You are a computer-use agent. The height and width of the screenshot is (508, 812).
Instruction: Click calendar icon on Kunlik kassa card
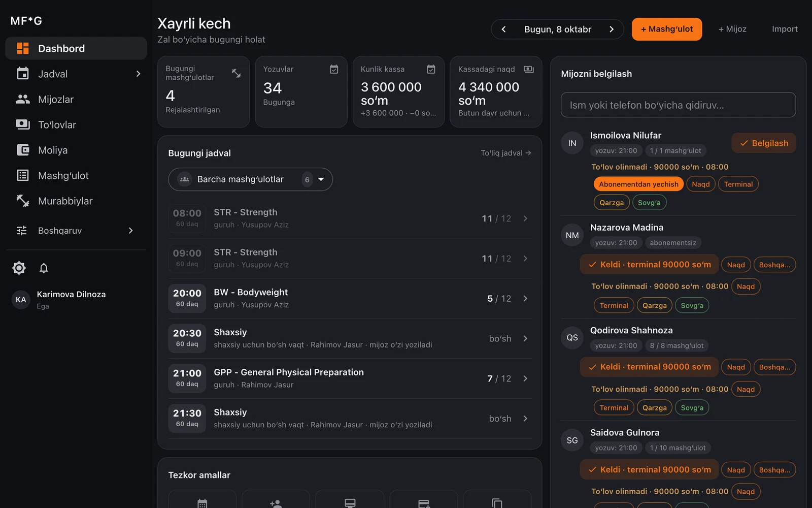[x=431, y=69]
